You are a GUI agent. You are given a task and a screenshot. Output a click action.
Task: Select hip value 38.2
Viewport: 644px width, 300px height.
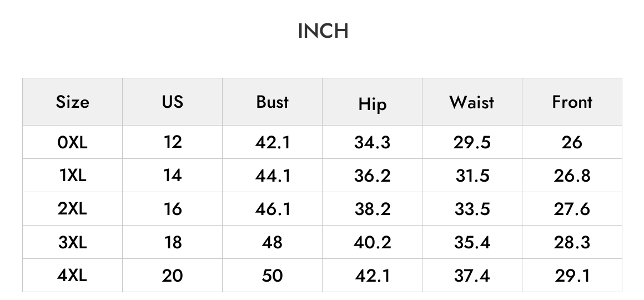[372, 209]
